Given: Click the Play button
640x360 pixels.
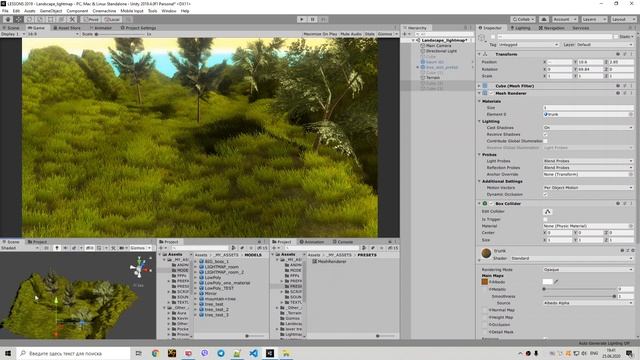Looking at the screenshot, I should pos(302,19).
